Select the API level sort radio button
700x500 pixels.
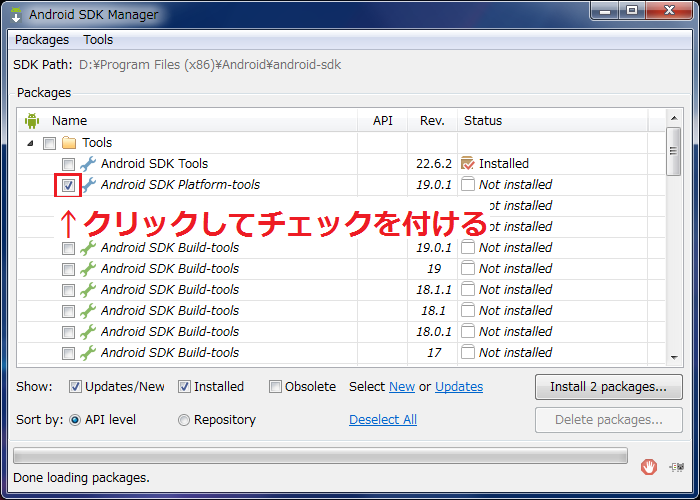coord(75,420)
